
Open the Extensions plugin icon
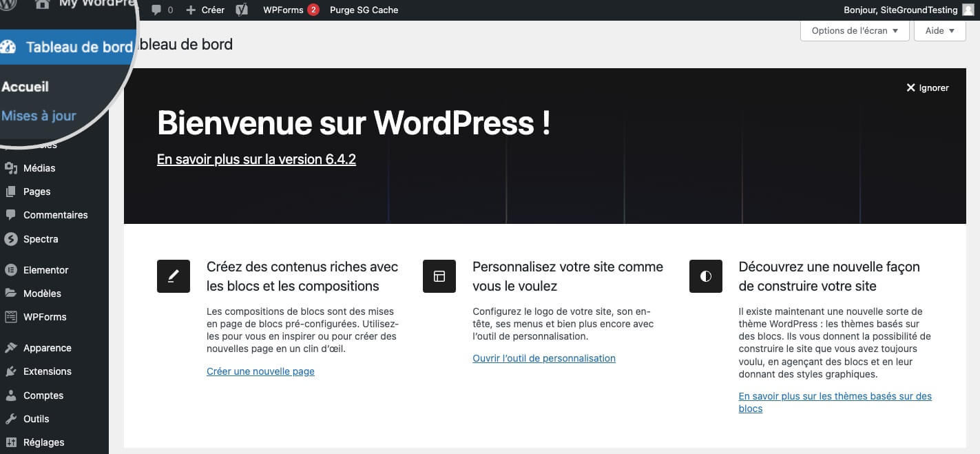click(10, 371)
